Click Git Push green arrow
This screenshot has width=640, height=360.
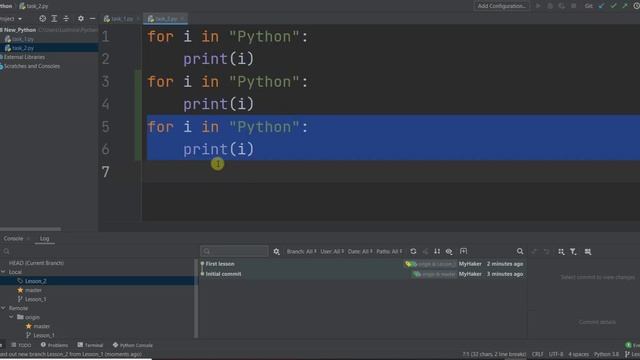click(x=625, y=6)
